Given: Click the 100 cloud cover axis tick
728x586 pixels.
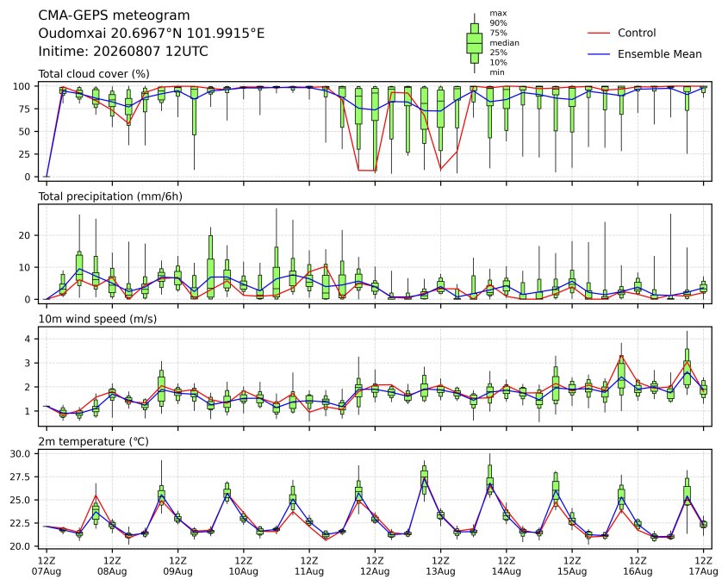Looking at the screenshot, I should click(x=22, y=86).
